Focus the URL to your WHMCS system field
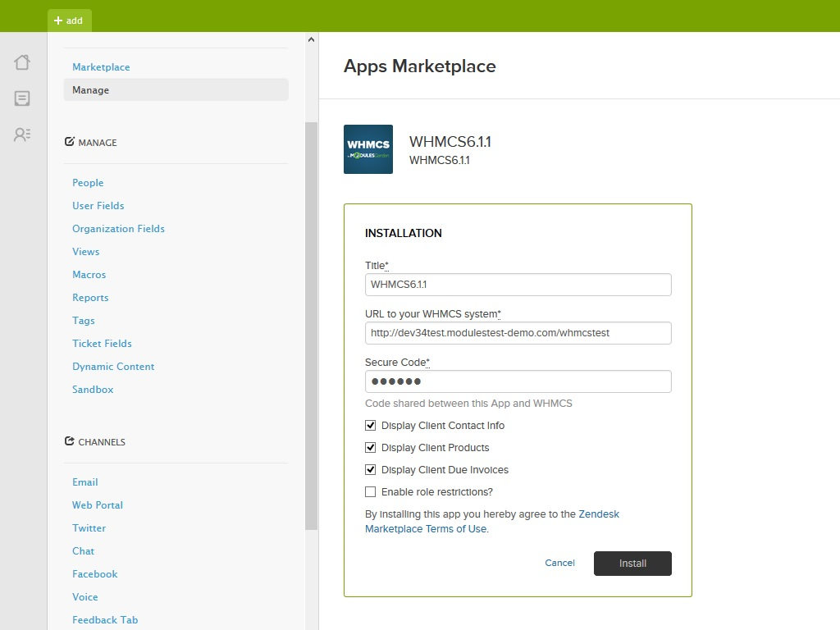The width and height of the screenshot is (840, 630). point(518,333)
